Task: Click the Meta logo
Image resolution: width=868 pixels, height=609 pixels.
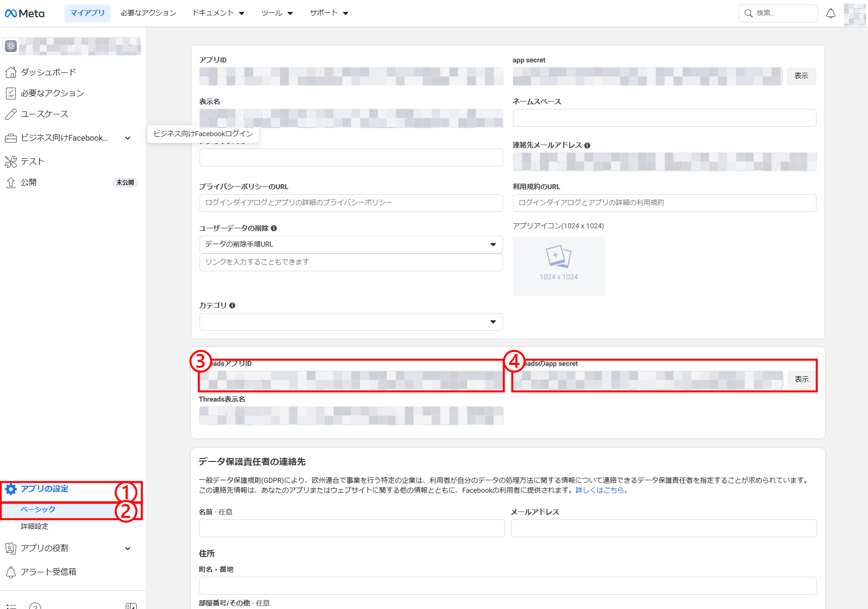Action: click(25, 13)
